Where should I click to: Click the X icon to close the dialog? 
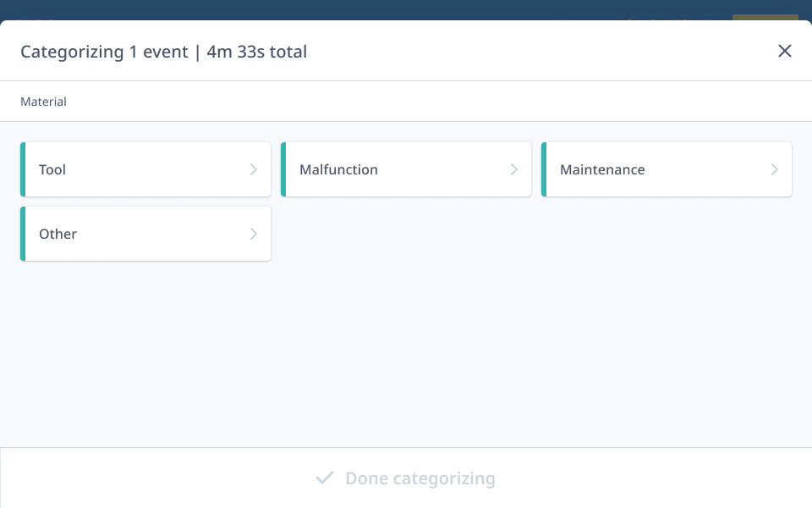coord(785,51)
